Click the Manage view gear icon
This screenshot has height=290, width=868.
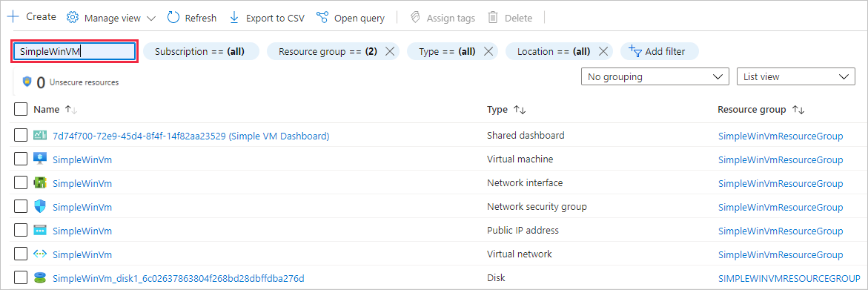pyautogui.click(x=73, y=18)
